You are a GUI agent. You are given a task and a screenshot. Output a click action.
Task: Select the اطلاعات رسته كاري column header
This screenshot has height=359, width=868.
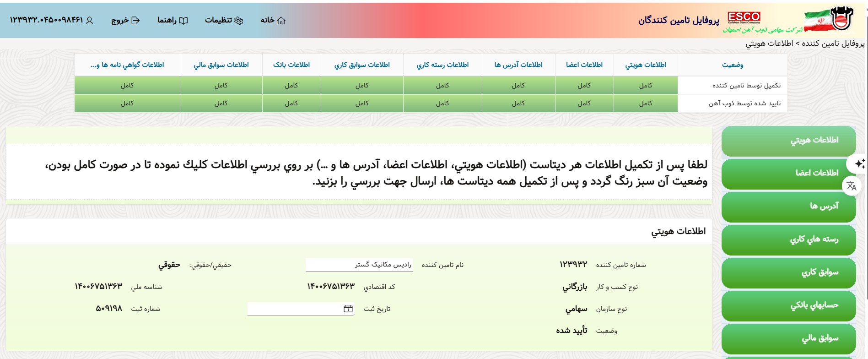pos(442,65)
